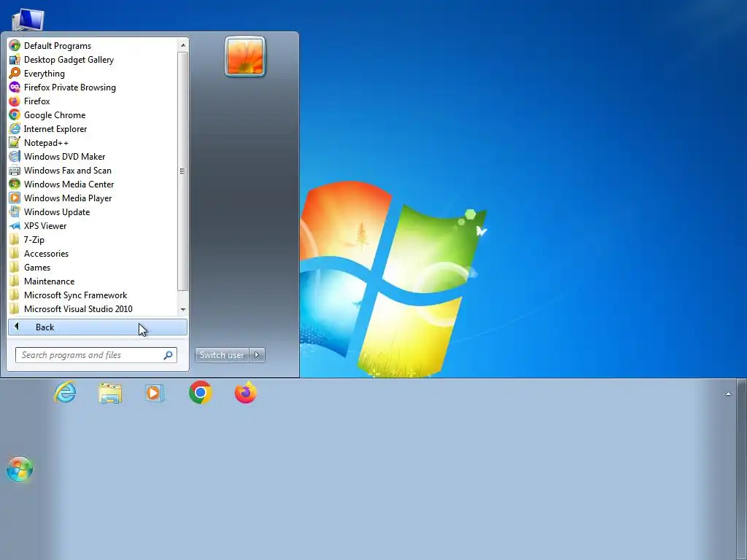
Task: Go Back to the main Start menu
Action: click(x=98, y=327)
